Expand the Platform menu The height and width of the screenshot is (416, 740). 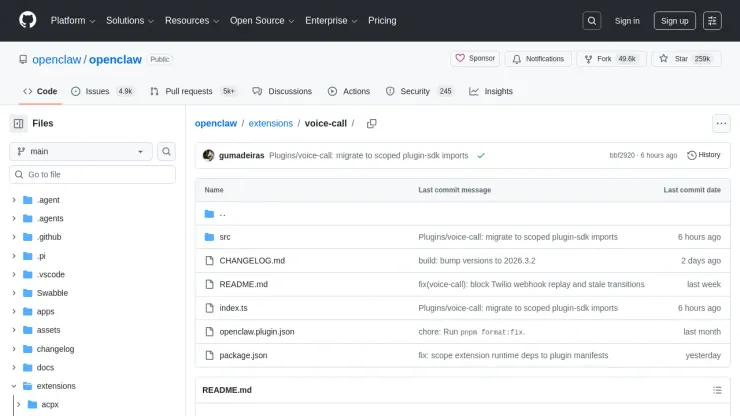click(x=72, y=20)
